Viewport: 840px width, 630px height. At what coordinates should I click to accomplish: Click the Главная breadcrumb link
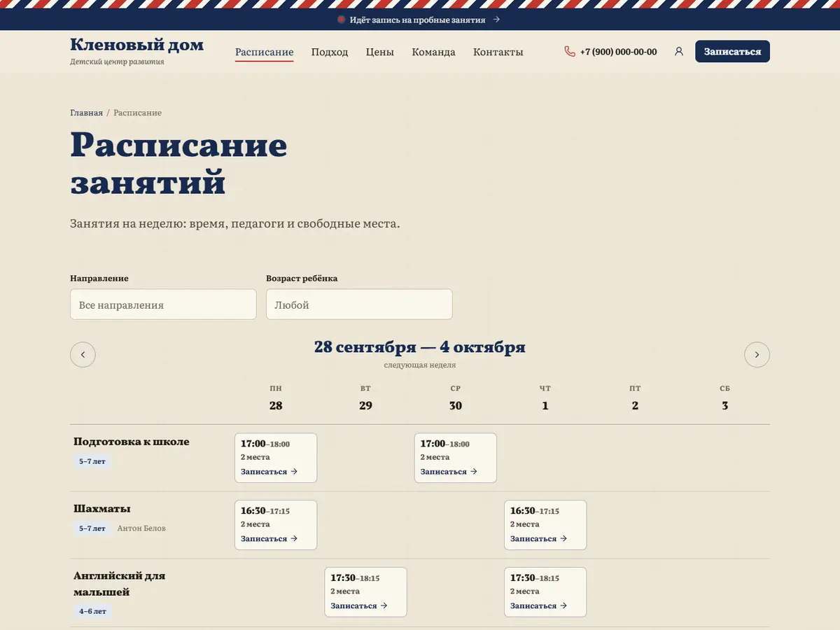point(86,113)
